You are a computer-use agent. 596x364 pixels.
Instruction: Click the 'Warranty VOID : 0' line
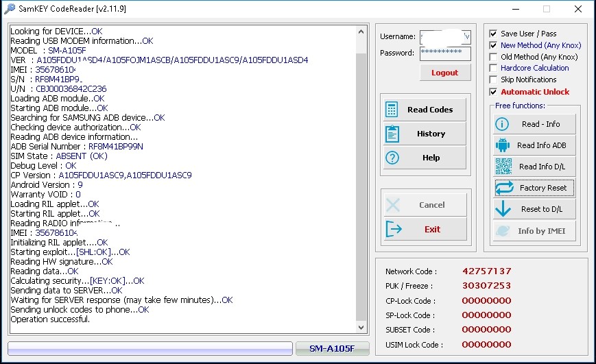coord(46,195)
